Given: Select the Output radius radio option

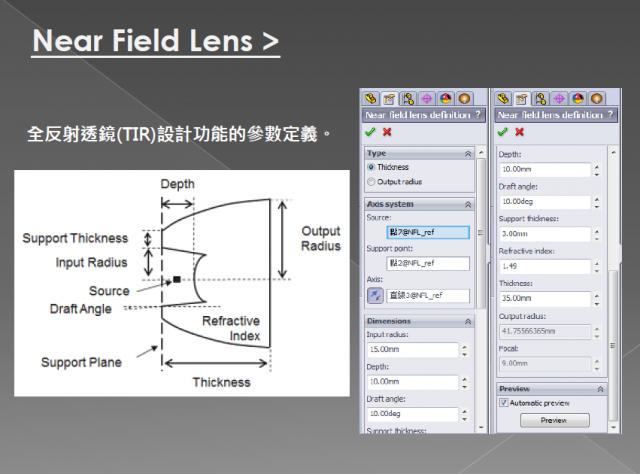Looking at the screenshot, I should click(x=372, y=182).
